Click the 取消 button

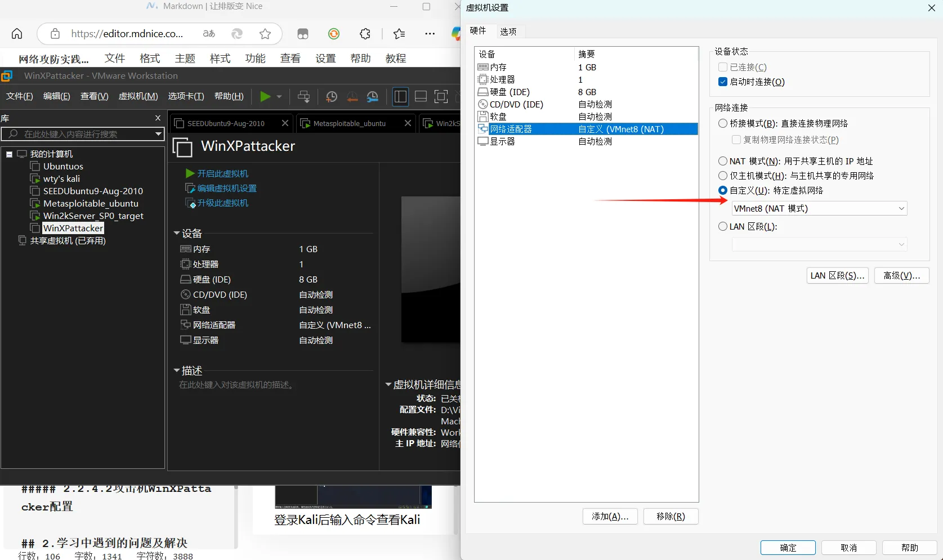tap(849, 548)
